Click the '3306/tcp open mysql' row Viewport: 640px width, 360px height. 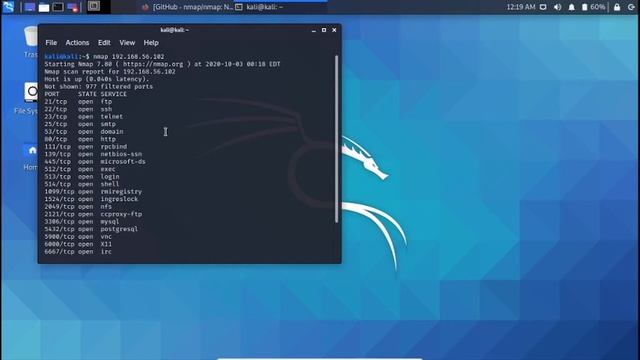click(82, 222)
